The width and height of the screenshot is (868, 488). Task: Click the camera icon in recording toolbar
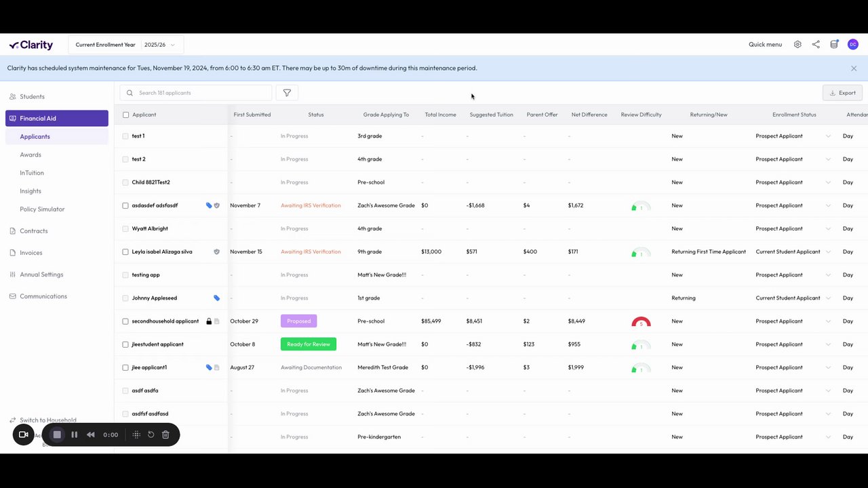pos(24,434)
